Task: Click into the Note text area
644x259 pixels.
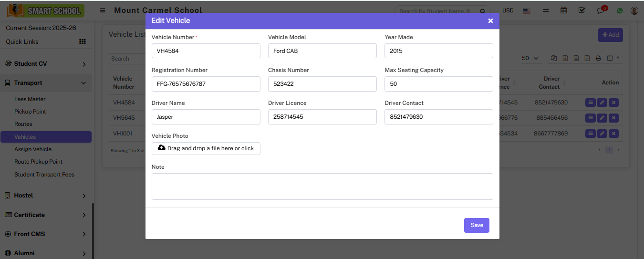Action: click(322, 186)
